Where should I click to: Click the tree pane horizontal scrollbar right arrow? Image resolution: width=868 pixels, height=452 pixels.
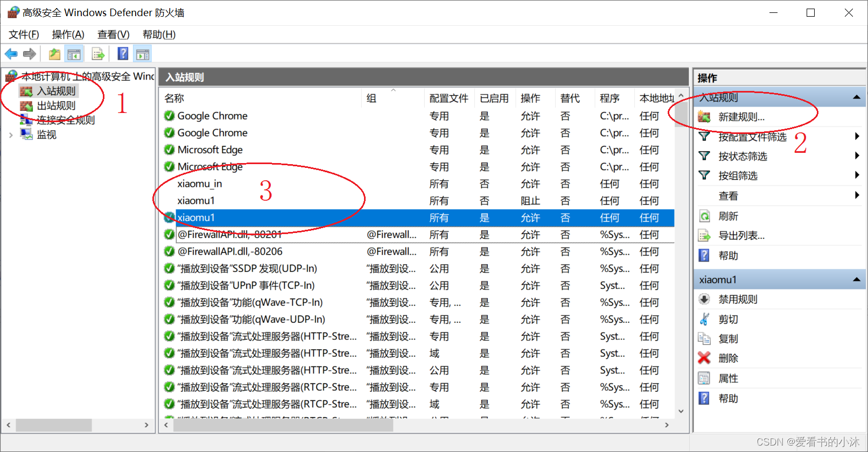(x=146, y=425)
